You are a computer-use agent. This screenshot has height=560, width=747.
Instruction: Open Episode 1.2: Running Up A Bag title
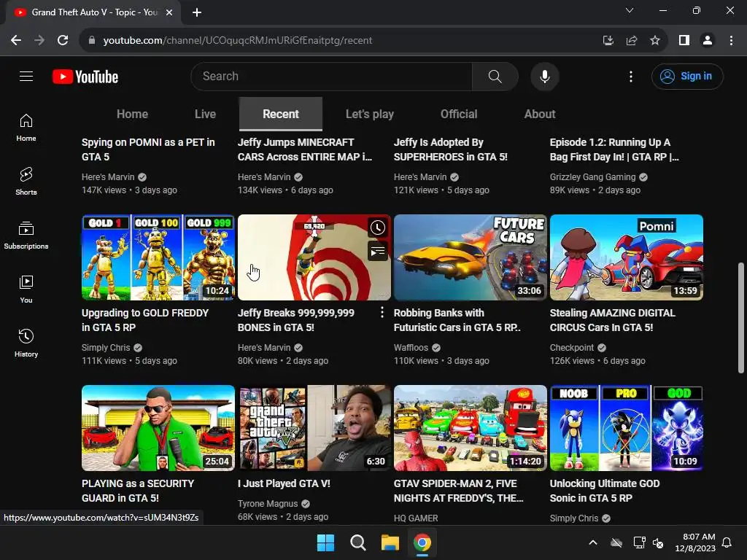[614, 149]
